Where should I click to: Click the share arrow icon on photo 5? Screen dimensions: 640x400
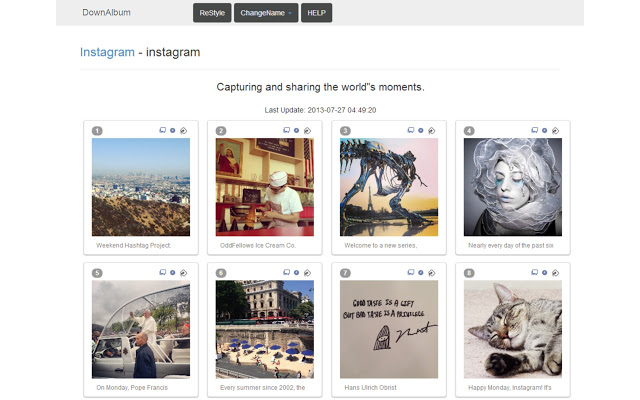point(184,272)
